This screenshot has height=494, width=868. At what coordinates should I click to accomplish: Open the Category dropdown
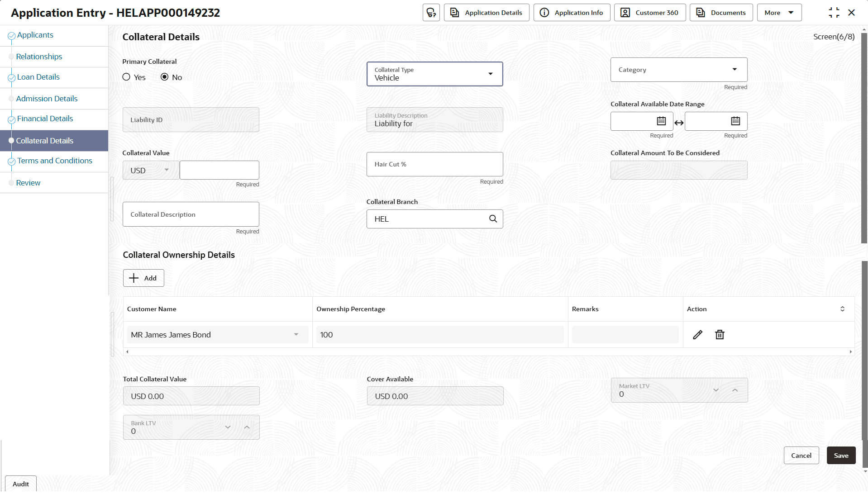pos(734,70)
